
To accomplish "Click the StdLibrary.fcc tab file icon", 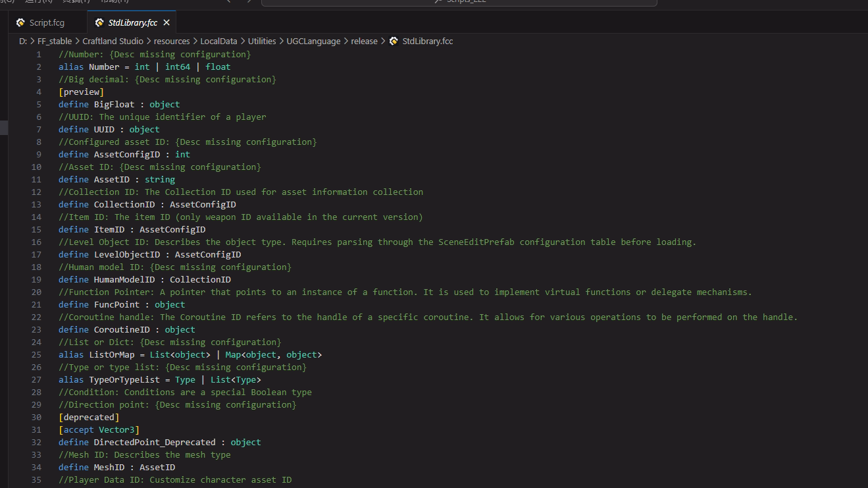I will [100, 22].
